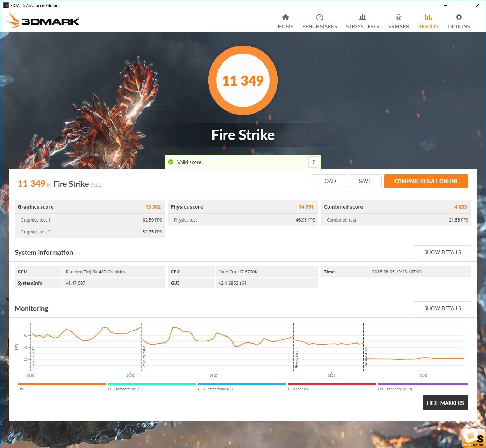Select the VRMARK tab

pos(399,27)
